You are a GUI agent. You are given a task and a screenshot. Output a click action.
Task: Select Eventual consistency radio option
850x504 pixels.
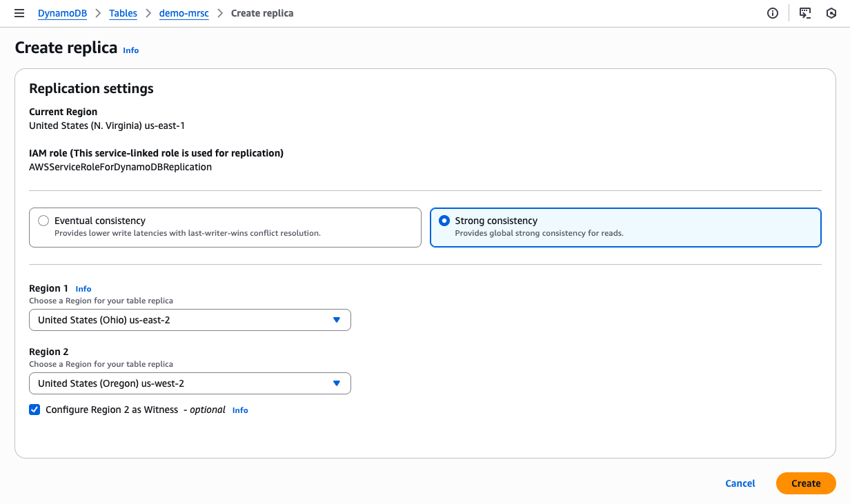[43, 221]
